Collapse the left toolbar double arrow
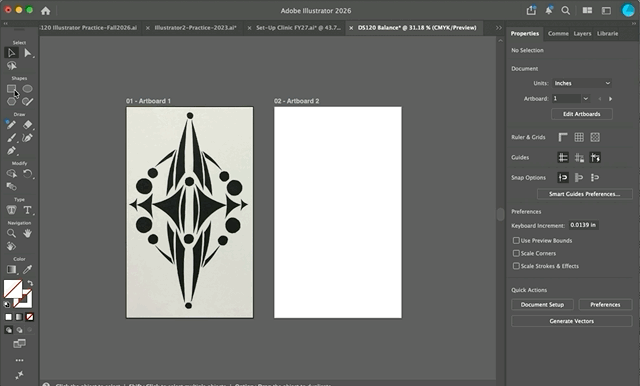Image resolution: width=640 pixels, height=386 pixels. [6, 24]
